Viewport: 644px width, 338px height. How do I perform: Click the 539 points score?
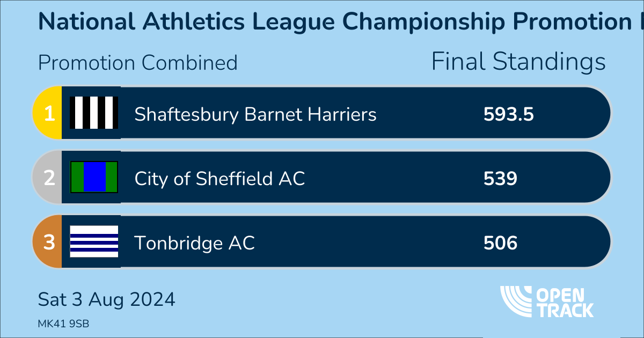click(x=500, y=178)
